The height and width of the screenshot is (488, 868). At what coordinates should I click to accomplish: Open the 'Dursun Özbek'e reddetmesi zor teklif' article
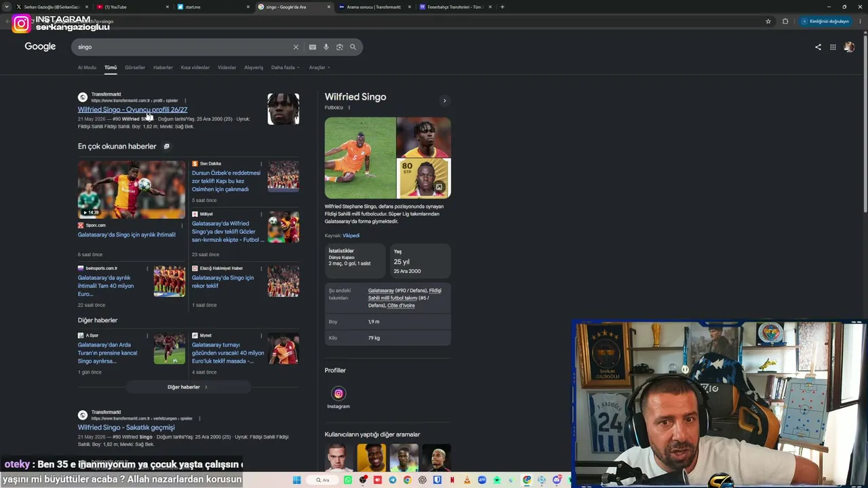[226, 181]
